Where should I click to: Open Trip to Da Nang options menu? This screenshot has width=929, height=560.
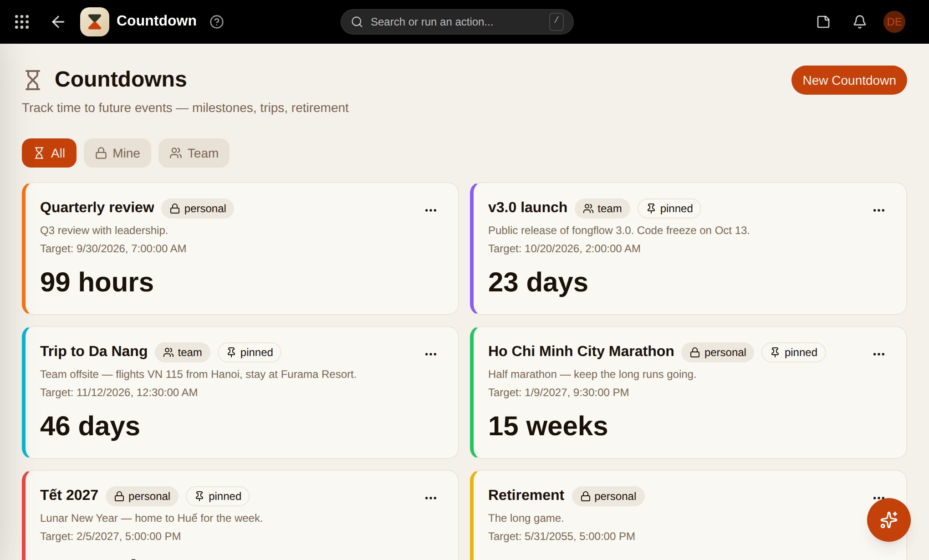coord(431,354)
